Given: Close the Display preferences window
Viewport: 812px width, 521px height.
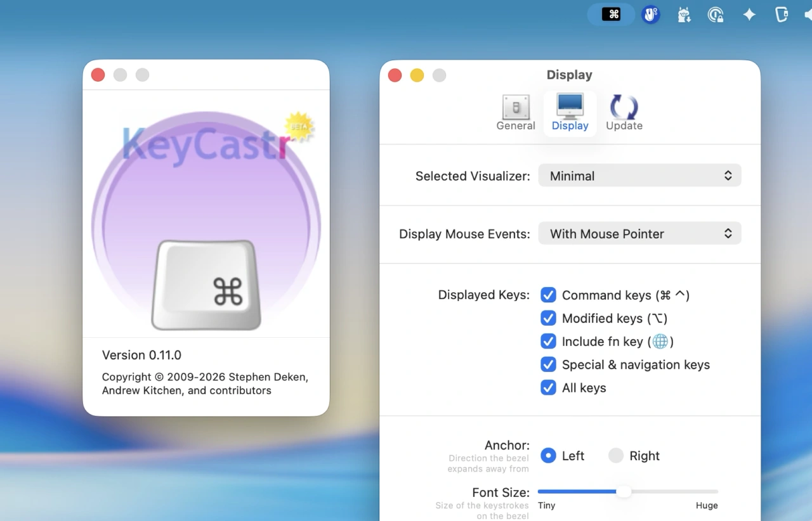Looking at the screenshot, I should tap(395, 75).
